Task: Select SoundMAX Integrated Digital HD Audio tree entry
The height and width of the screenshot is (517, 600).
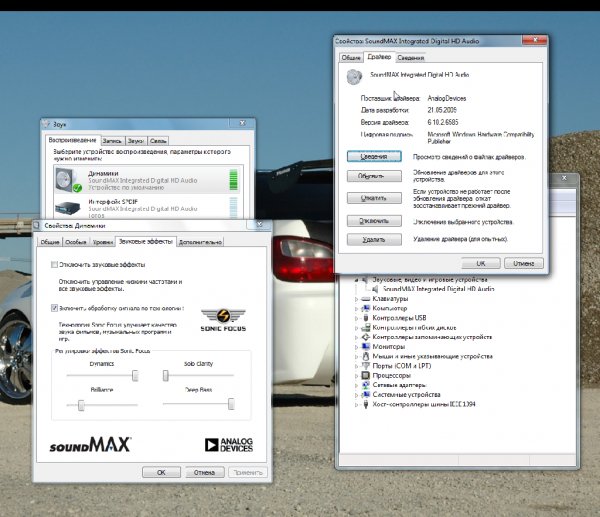Action: [438, 289]
